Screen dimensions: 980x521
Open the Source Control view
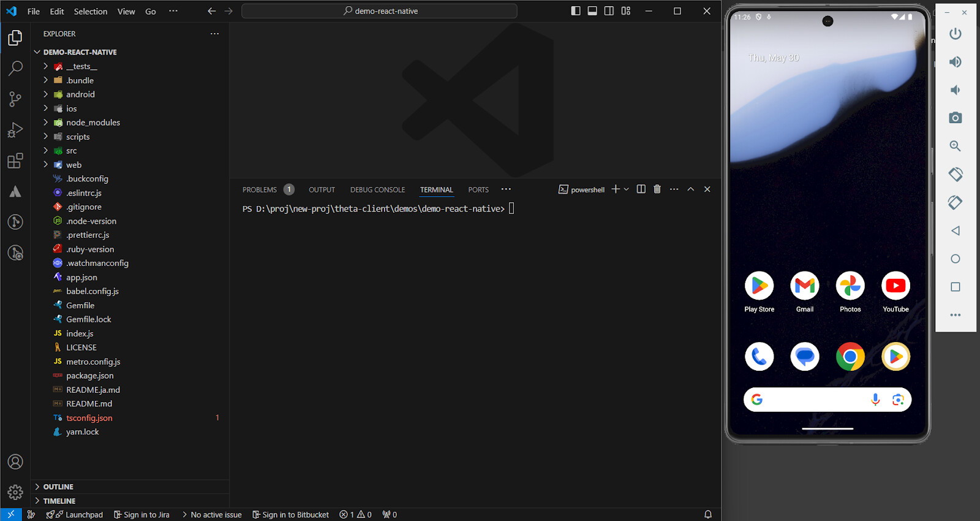click(x=15, y=99)
